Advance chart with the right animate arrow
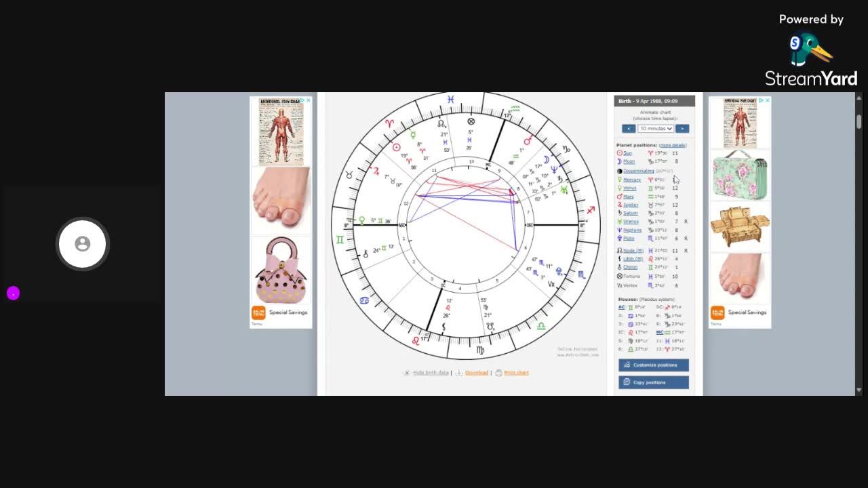868x488 pixels. [x=683, y=128]
